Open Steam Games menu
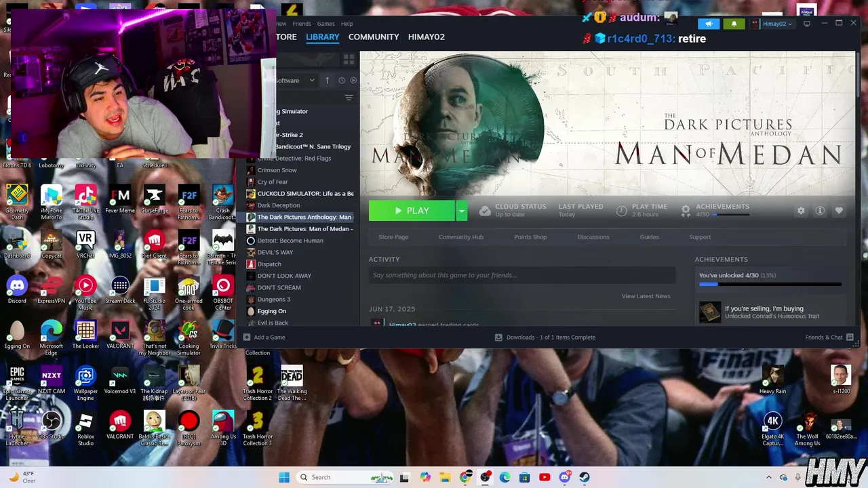Viewport: 868px width, 488px height. (x=326, y=24)
